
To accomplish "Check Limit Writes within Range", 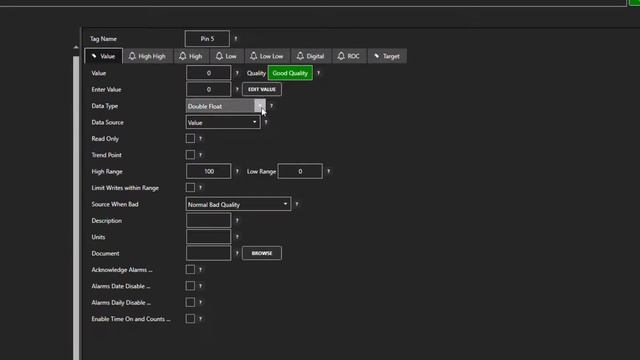I will [190, 187].
